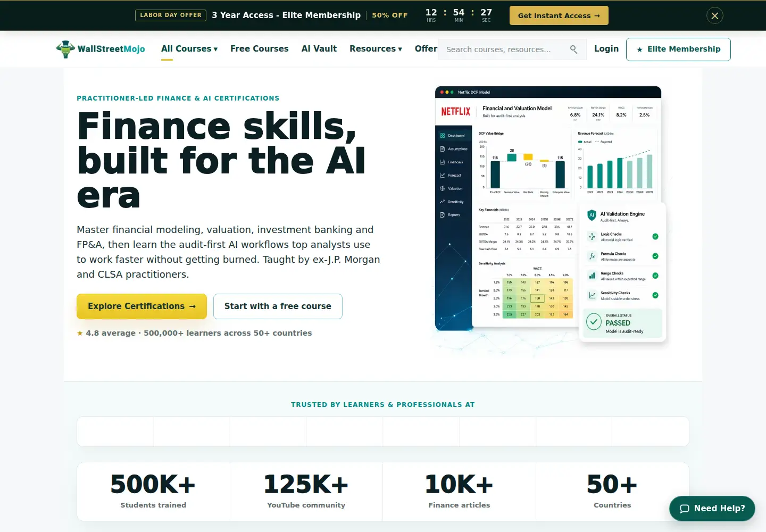This screenshot has height=532, width=766.
Task: Click 'PRACTITIONER-LED FINANCE & AI CERTIFICATIONS' tagline
Action: point(178,98)
